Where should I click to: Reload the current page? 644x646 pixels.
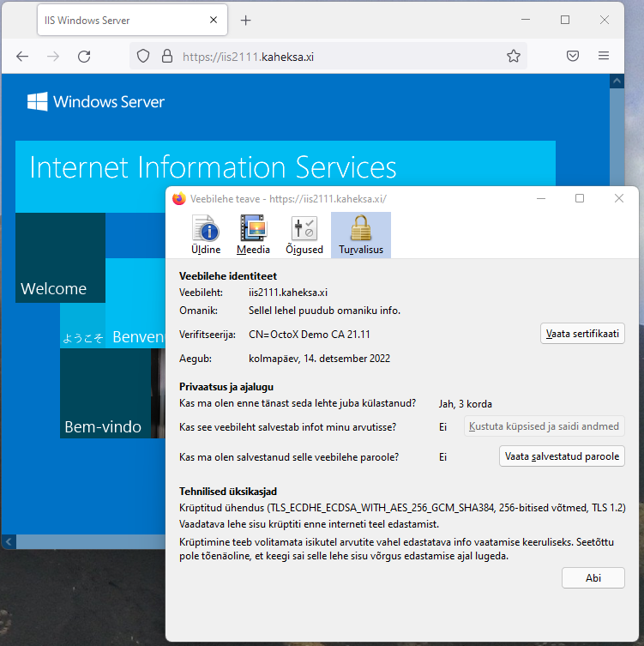click(x=84, y=57)
